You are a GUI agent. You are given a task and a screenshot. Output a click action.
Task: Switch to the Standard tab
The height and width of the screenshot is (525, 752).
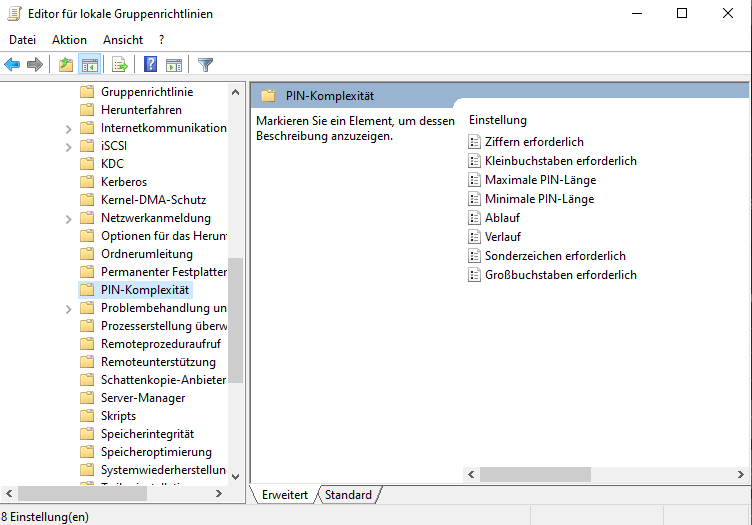348,495
